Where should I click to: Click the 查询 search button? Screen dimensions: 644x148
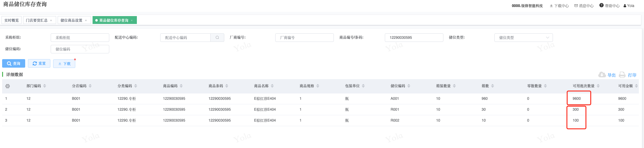(x=14, y=64)
